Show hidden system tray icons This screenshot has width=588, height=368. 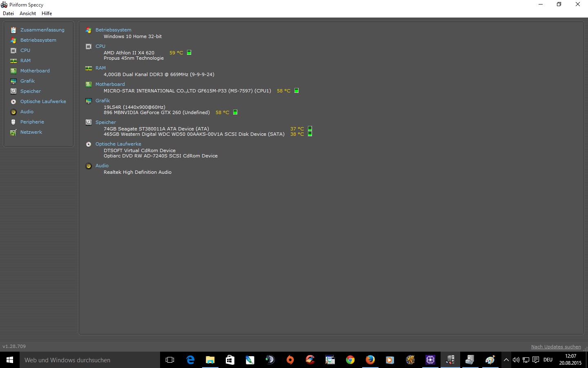tap(506, 360)
